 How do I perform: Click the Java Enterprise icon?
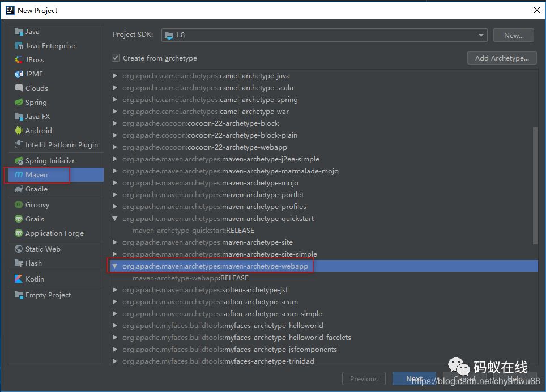[x=19, y=46]
